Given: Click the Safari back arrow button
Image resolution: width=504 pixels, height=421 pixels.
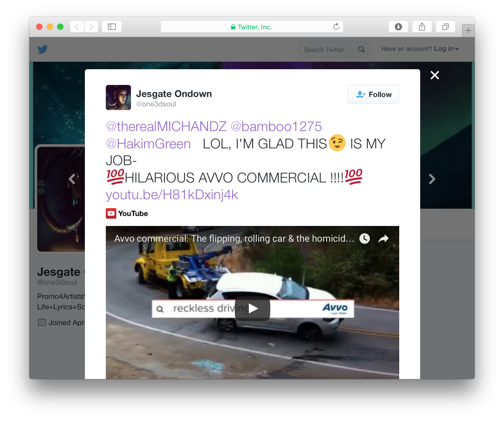Looking at the screenshot, I should [x=77, y=27].
